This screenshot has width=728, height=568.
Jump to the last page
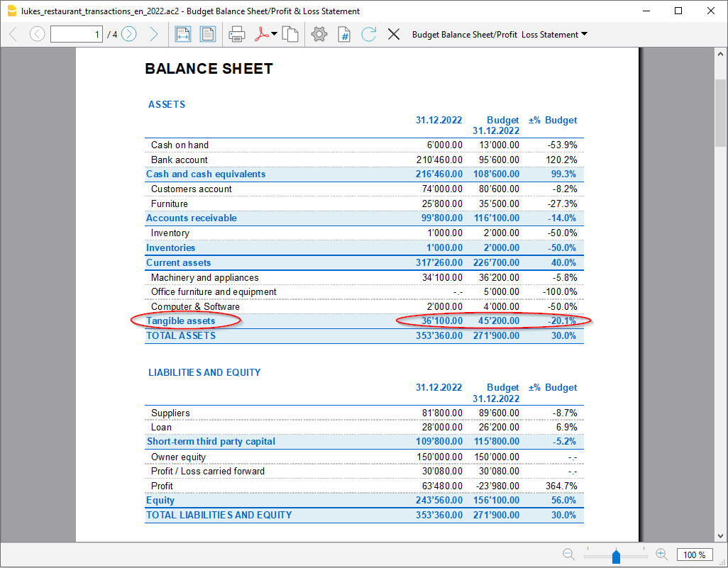click(x=153, y=34)
